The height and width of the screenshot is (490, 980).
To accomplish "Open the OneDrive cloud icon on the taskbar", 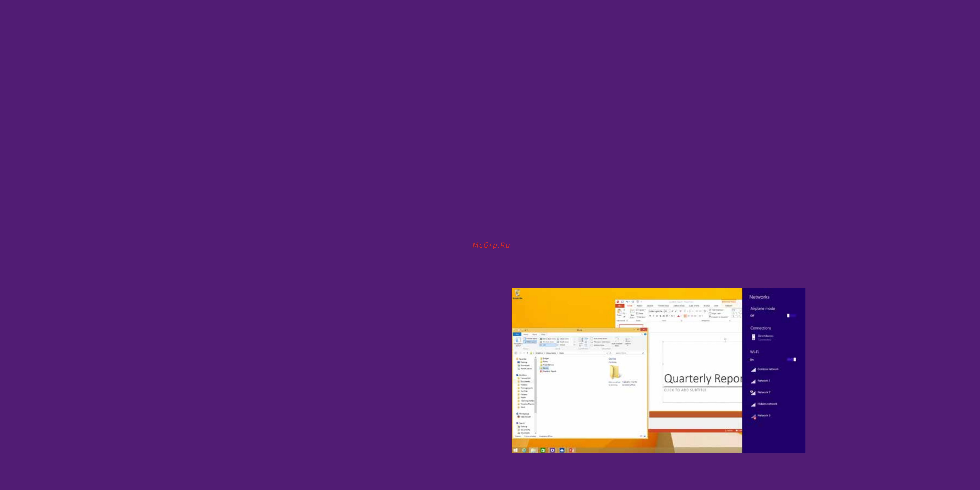I will click(562, 450).
